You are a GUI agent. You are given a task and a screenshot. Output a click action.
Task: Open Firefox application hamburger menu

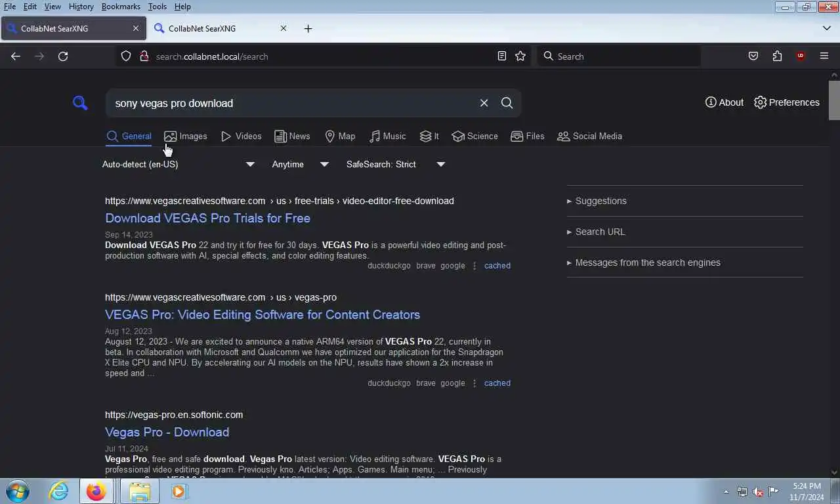[x=824, y=56]
